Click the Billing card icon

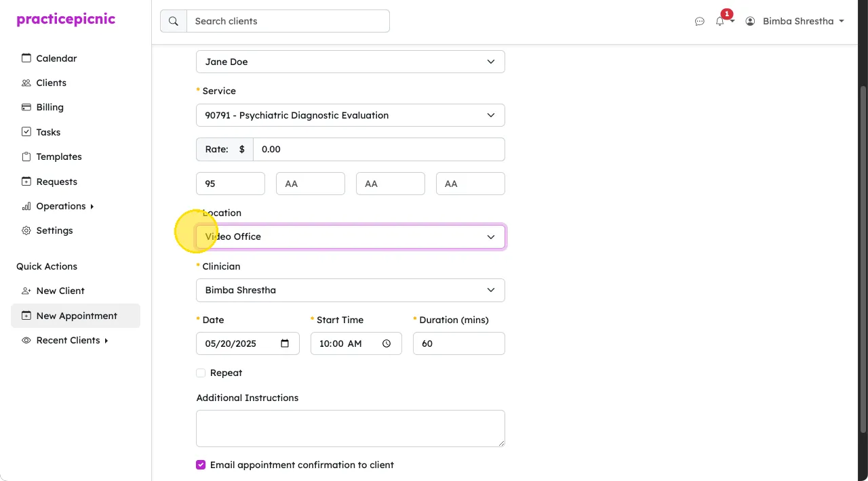(26, 107)
